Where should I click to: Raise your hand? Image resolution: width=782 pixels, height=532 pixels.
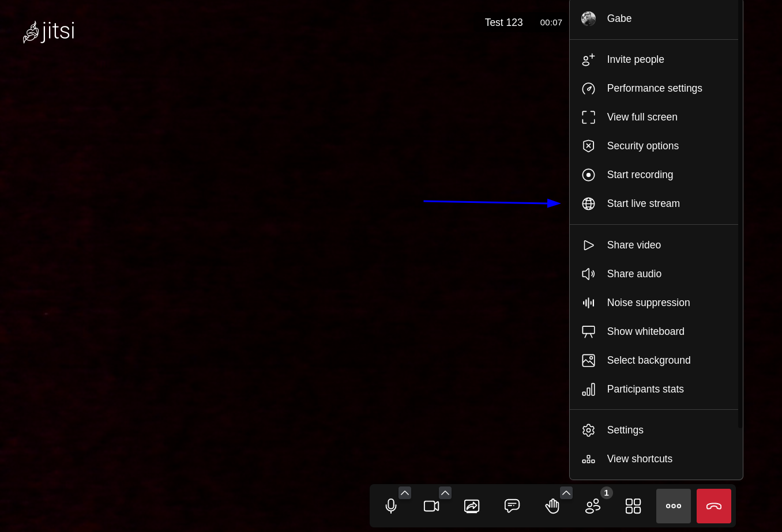pyautogui.click(x=552, y=506)
